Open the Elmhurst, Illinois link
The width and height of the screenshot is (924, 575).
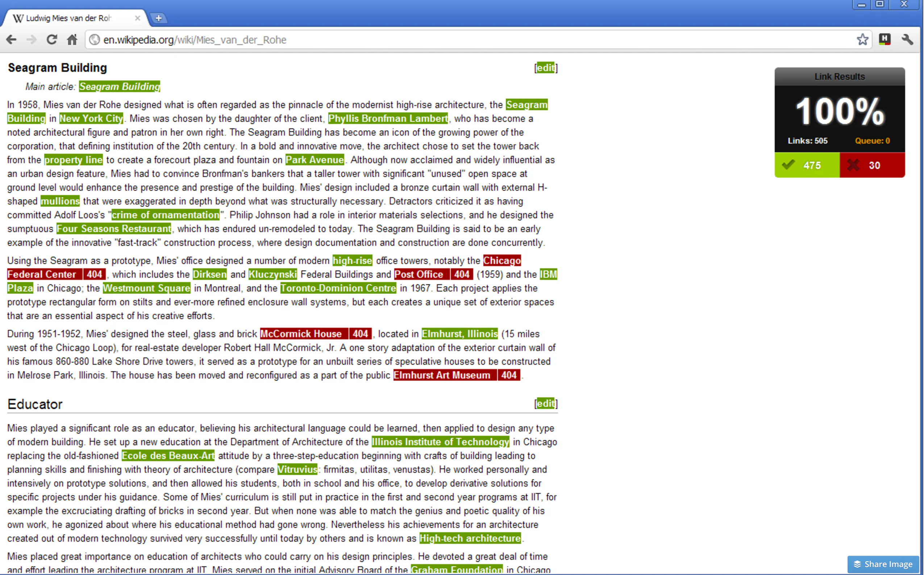click(x=460, y=334)
